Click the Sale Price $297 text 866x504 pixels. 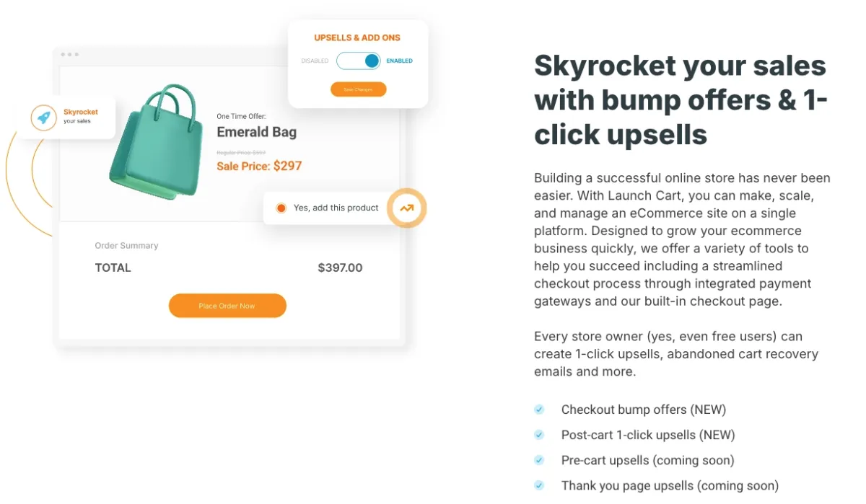point(259,167)
